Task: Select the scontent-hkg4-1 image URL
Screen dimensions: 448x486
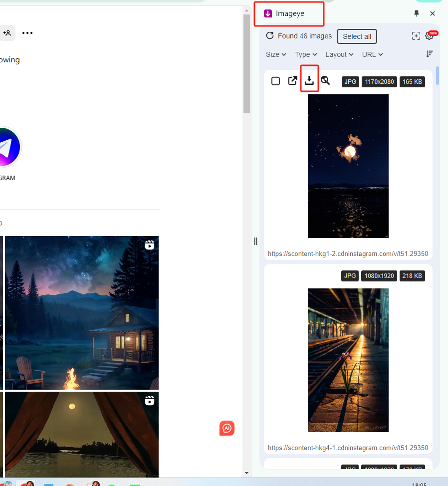Action: [x=348, y=448]
